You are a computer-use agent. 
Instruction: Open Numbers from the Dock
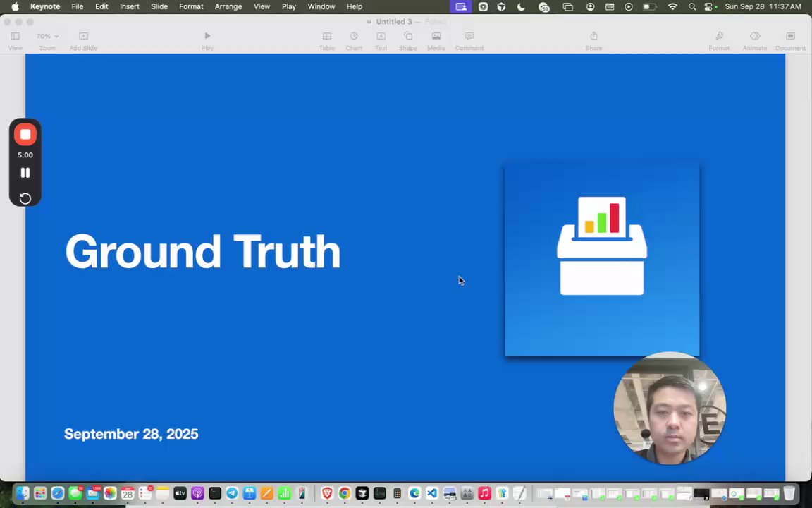(x=284, y=493)
